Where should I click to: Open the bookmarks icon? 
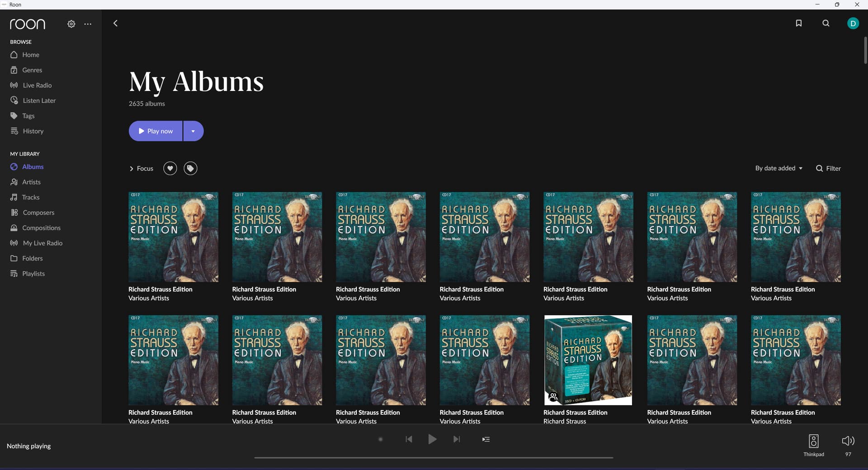point(798,23)
